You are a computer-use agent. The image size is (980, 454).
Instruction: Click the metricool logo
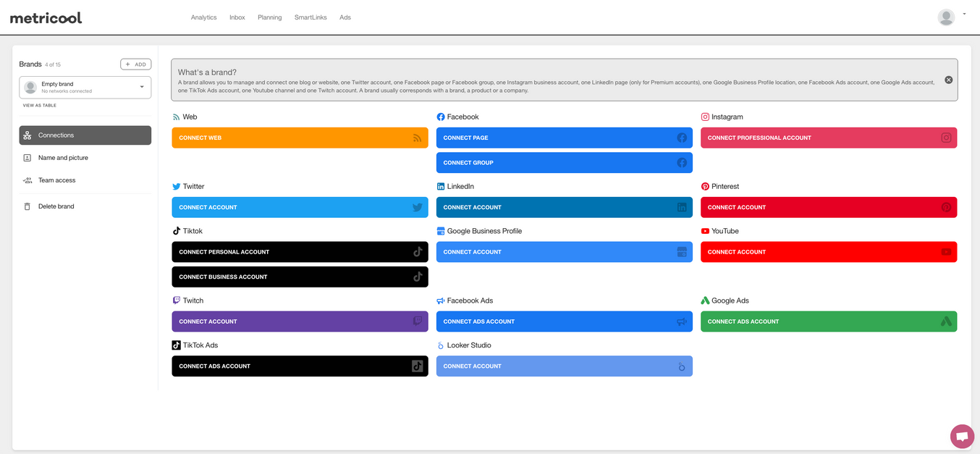click(x=46, y=17)
